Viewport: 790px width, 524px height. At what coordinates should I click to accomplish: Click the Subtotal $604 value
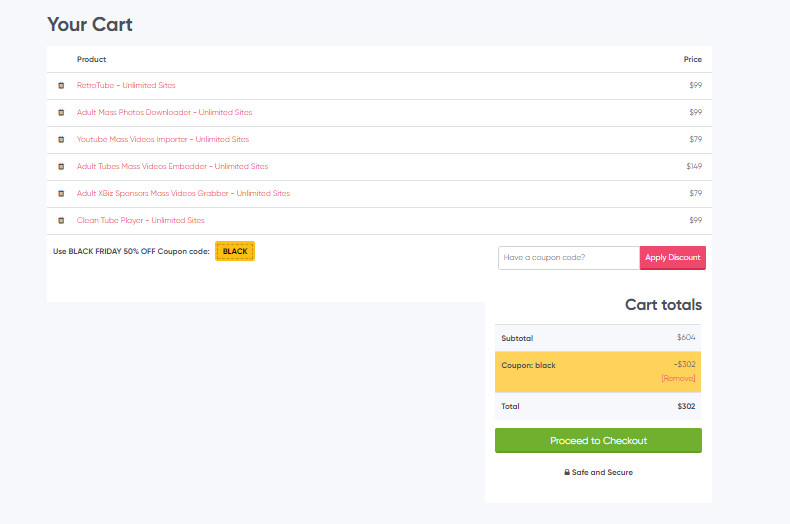[x=686, y=338]
